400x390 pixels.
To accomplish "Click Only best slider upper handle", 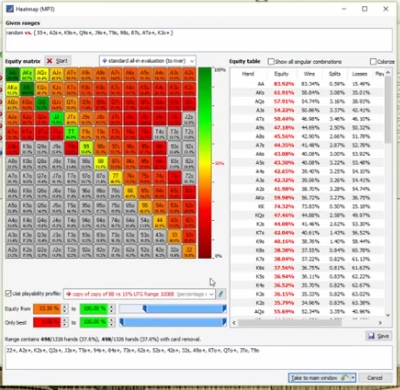I will [x=224, y=322].
